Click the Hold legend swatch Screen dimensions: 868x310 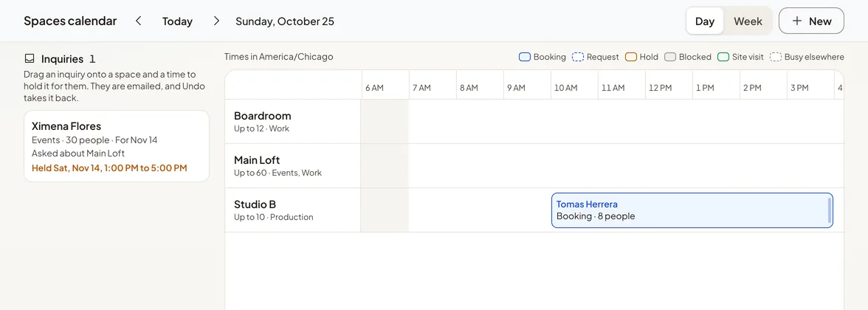click(x=630, y=57)
